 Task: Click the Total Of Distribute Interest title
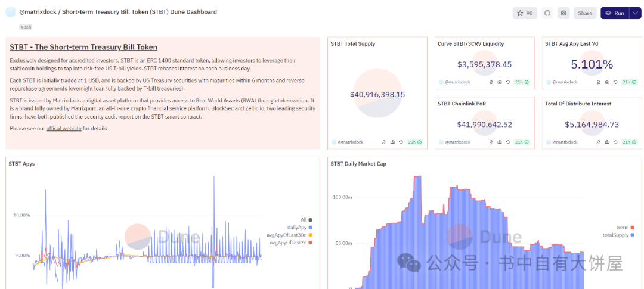[578, 104]
